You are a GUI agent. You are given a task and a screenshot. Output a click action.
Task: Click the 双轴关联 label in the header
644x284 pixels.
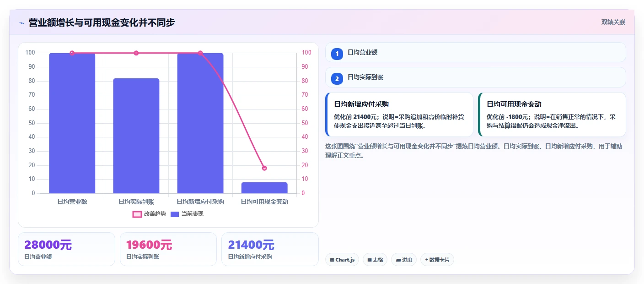(613, 22)
